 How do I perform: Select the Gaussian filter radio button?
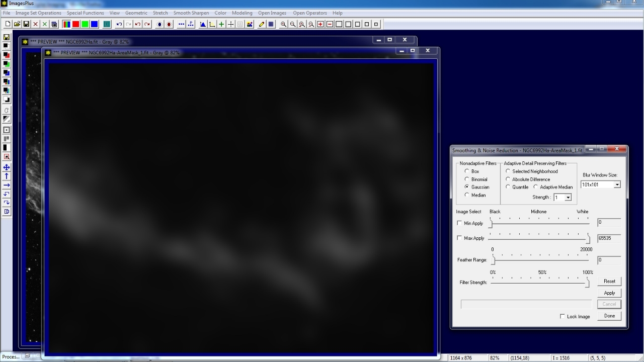467,187
